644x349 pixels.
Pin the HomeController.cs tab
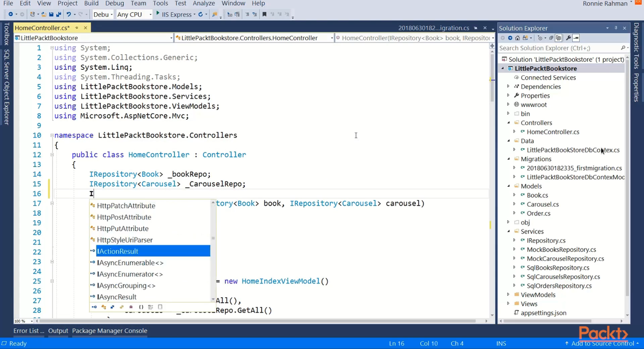point(77,28)
